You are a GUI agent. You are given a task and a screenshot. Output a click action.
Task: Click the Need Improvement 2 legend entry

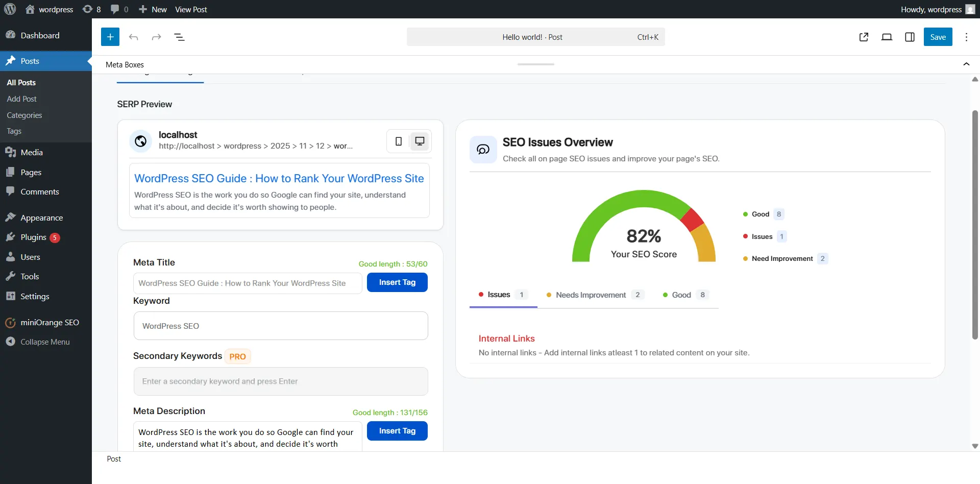coord(785,258)
